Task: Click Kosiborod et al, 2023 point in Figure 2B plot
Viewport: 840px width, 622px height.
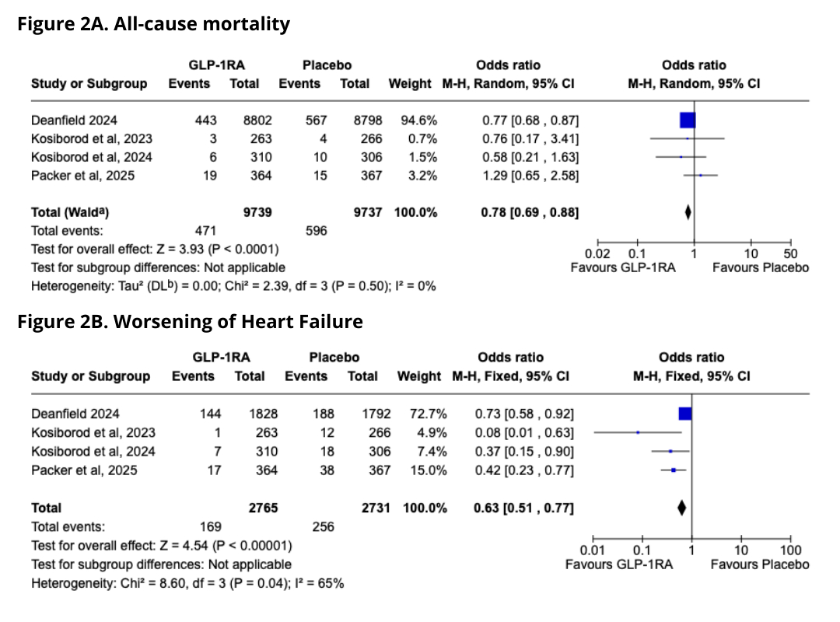Action: point(638,432)
